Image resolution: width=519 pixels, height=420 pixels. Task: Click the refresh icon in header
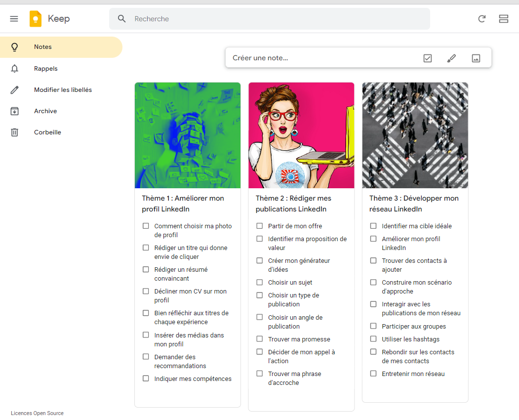point(482,19)
